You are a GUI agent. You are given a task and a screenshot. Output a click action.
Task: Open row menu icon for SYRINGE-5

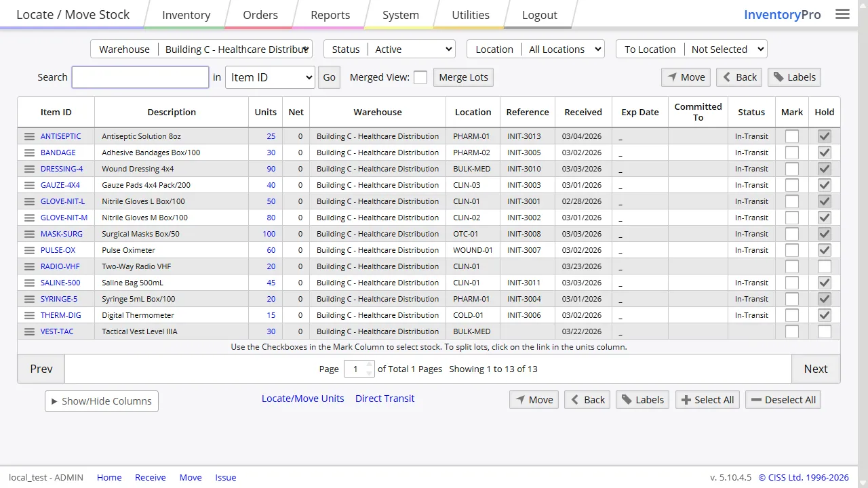(29, 299)
